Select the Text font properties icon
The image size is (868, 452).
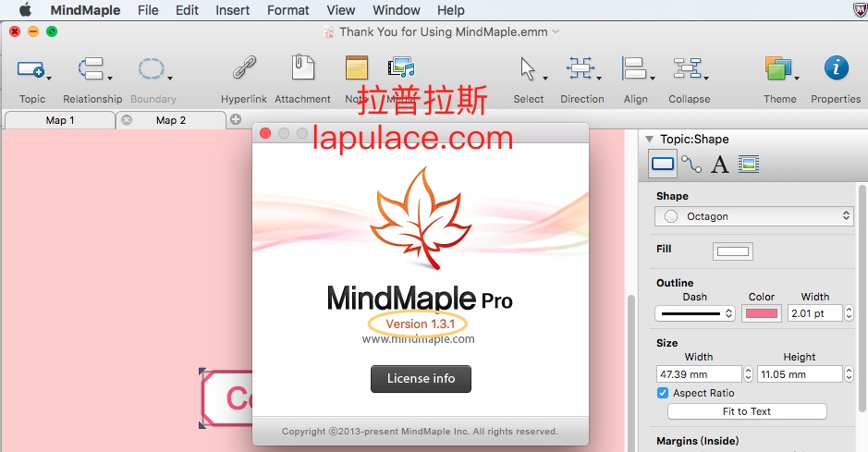coord(720,165)
